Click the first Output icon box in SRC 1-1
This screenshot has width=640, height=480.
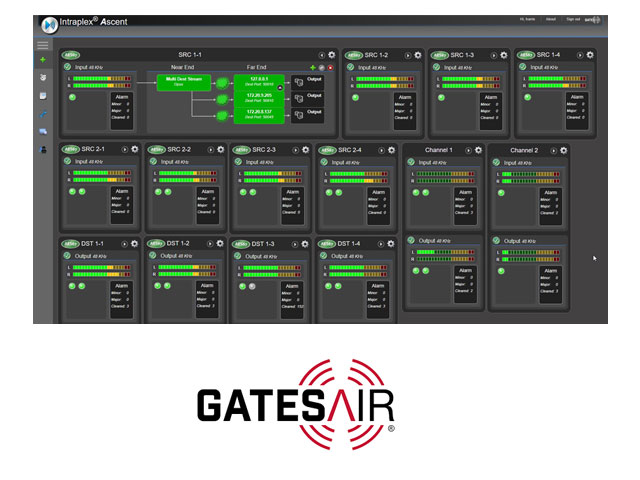pyautogui.click(x=307, y=82)
